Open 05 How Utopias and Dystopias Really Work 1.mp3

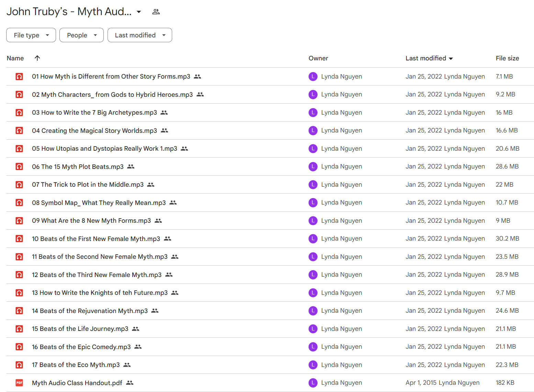[104, 149]
